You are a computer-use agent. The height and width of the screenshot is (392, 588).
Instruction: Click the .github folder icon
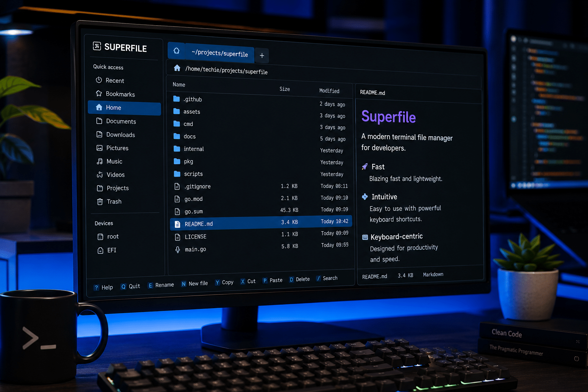pyautogui.click(x=176, y=99)
